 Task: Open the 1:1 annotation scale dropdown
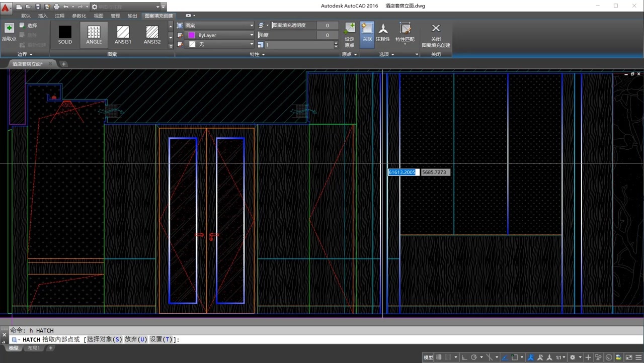coord(561,357)
